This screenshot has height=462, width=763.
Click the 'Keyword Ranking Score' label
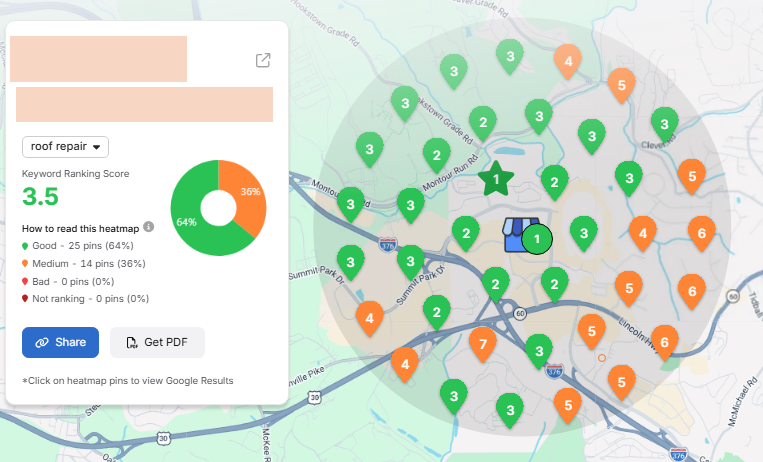[75, 174]
